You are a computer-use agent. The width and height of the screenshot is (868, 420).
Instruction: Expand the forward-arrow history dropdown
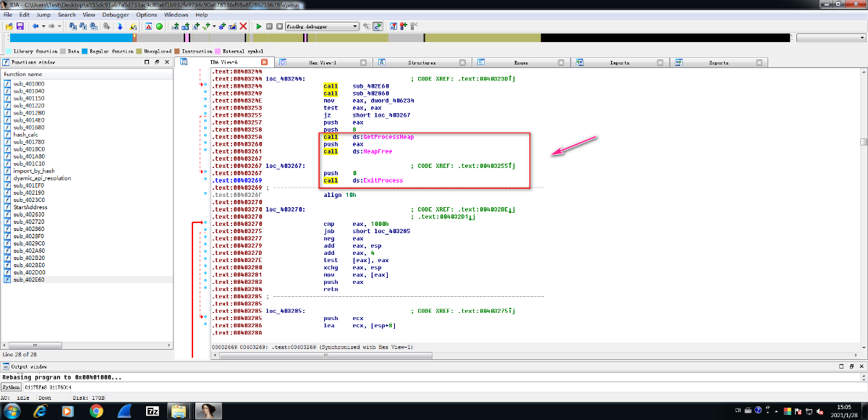[60, 26]
